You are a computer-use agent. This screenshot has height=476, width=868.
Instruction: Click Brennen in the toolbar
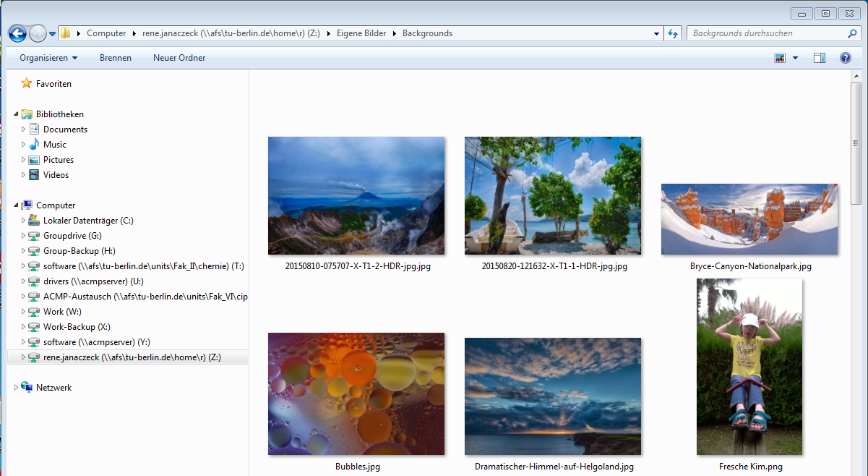point(116,58)
